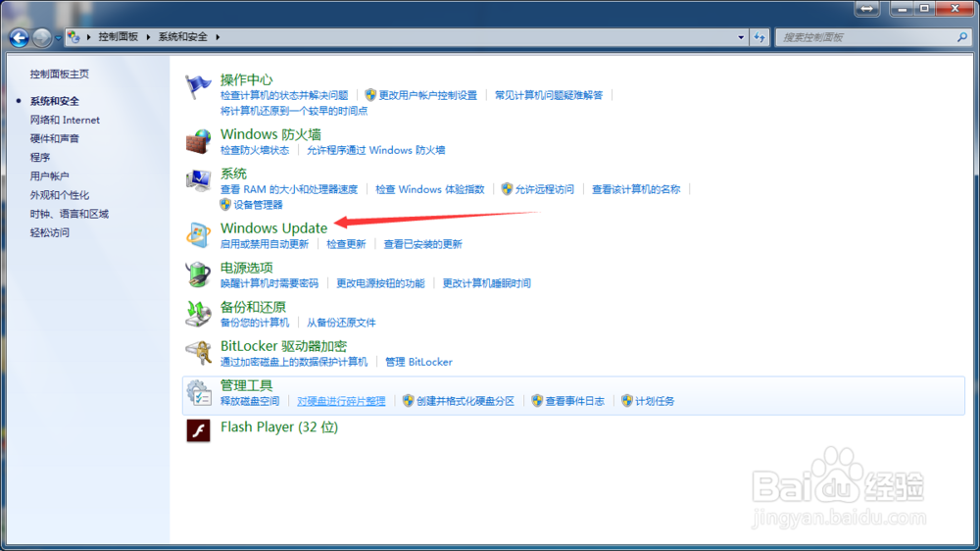Open Flash Player (32 位)
Image resolution: width=980 pixels, height=551 pixels.
278,427
